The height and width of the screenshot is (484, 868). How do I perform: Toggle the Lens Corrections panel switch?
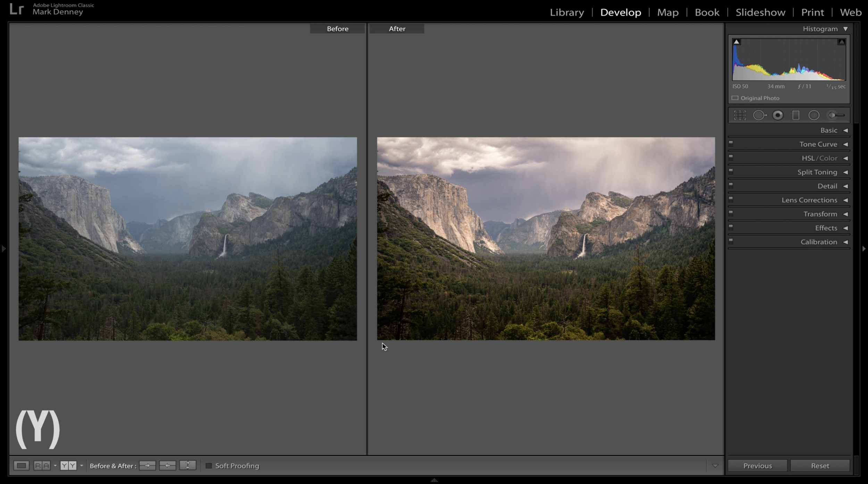pyautogui.click(x=731, y=199)
